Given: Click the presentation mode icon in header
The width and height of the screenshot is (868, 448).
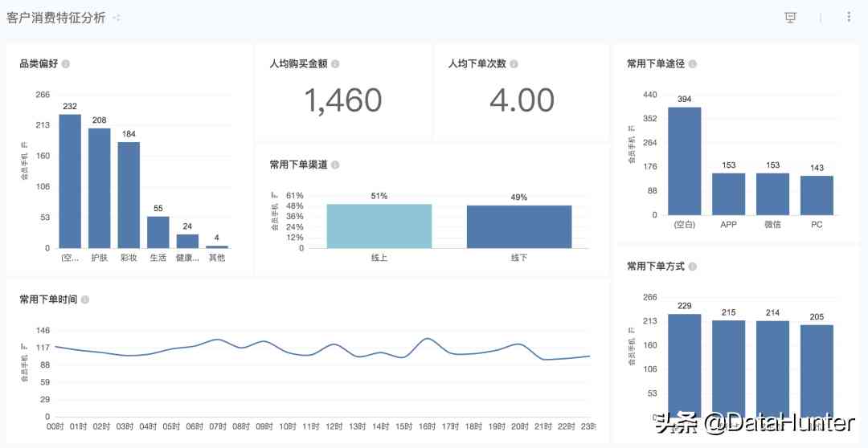Looking at the screenshot, I should [x=790, y=18].
